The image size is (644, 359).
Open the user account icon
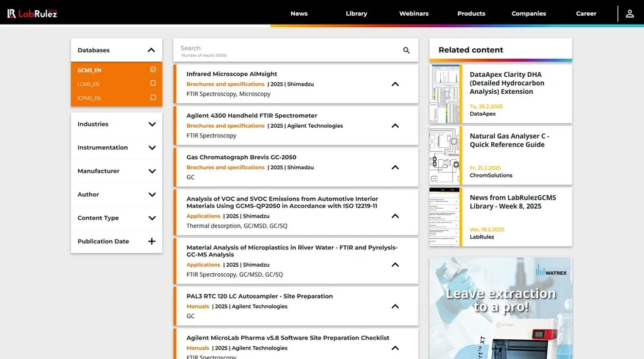(630, 14)
